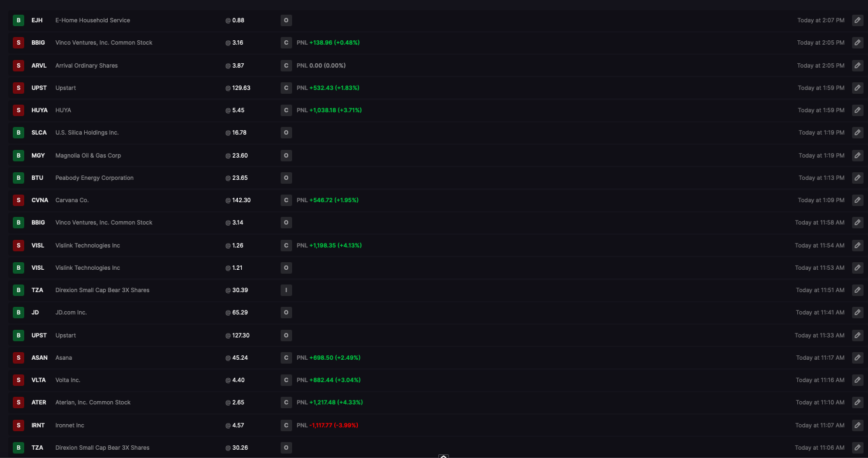Edit the CVNA Carvana trade entry
The height and width of the screenshot is (458, 868).
click(x=858, y=200)
